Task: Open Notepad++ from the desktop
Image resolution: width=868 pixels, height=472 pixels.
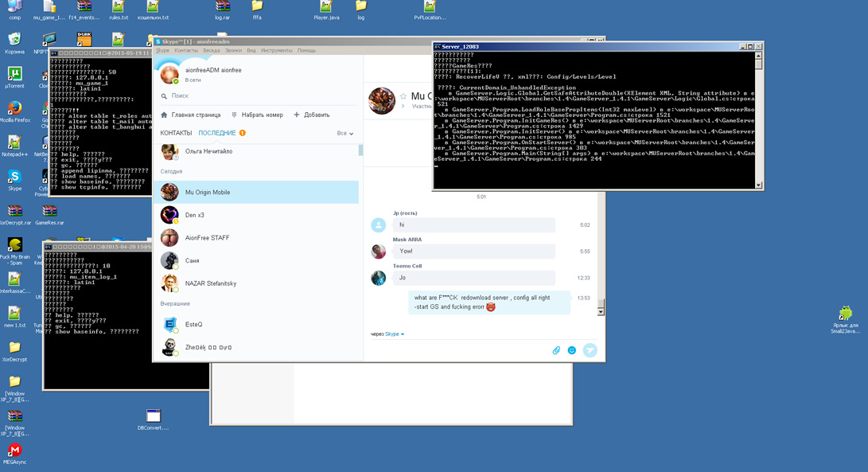Action: (14, 143)
